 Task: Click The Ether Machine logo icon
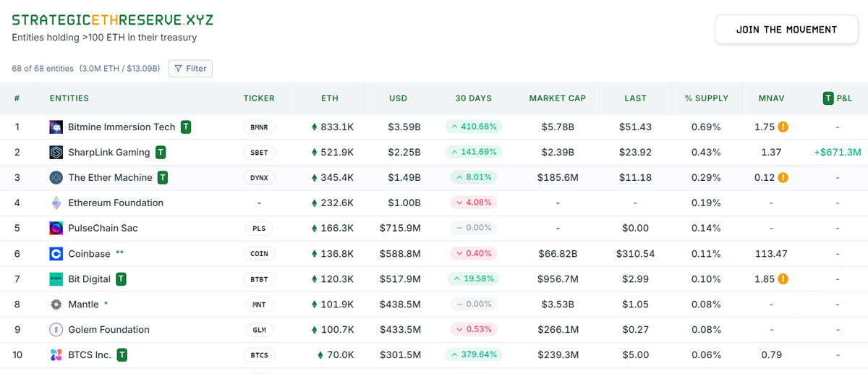pyautogui.click(x=56, y=178)
